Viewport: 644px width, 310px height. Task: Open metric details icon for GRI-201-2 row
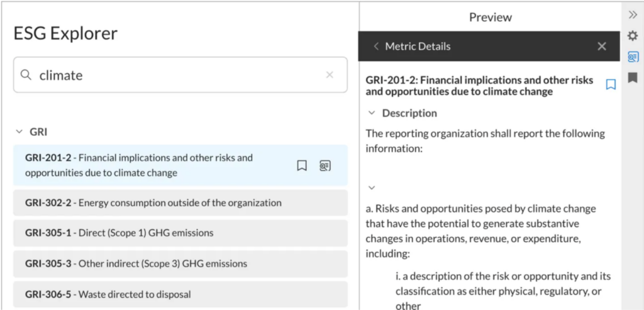point(325,165)
